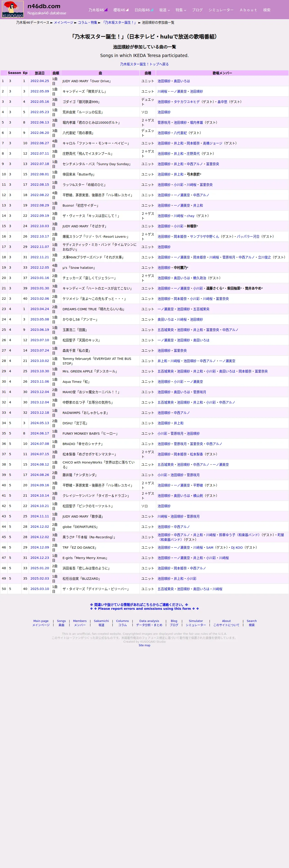Click サンプラザ中野くん guest link
This screenshot has width=289, height=868.
coord(204,237)
